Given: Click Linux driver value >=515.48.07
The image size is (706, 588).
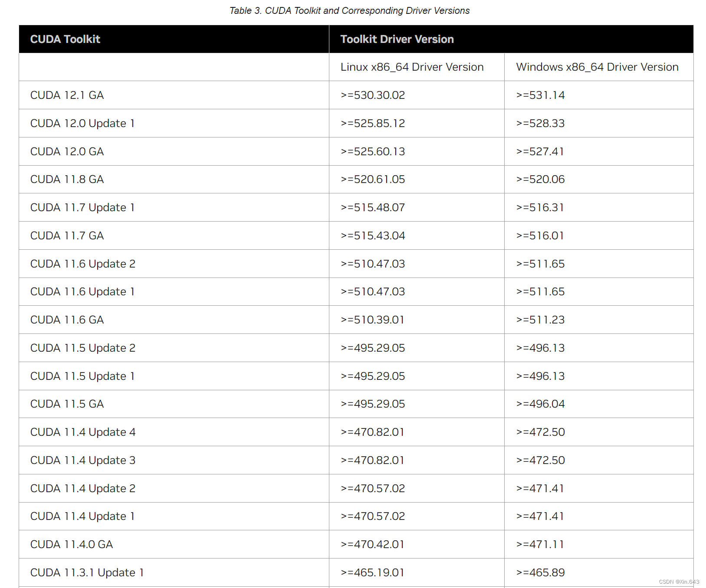Looking at the screenshot, I should [x=373, y=208].
